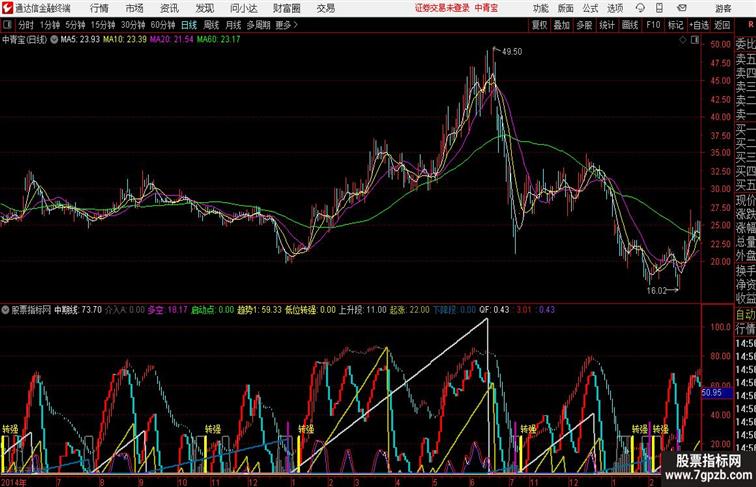Switch to the 1分钟 period tab
Viewport: 756px width, 487px height.
(50, 25)
